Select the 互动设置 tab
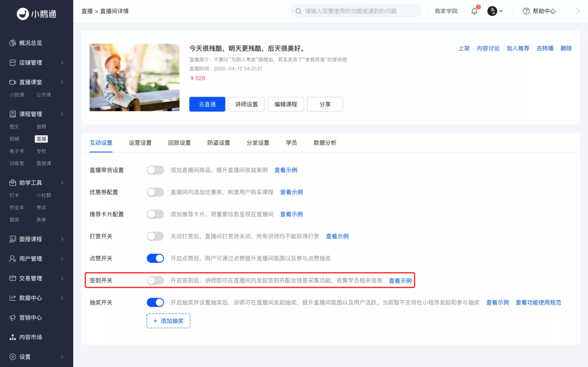 (101, 143)
